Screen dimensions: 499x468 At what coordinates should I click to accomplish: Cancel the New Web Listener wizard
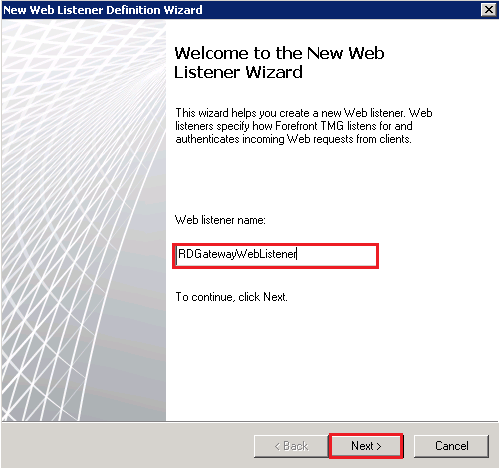coord(451,446)
